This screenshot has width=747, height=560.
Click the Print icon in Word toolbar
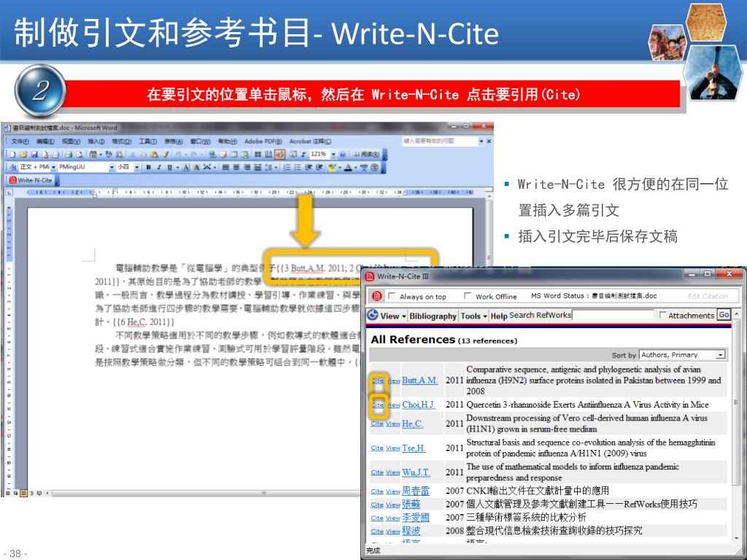(69, 155)
